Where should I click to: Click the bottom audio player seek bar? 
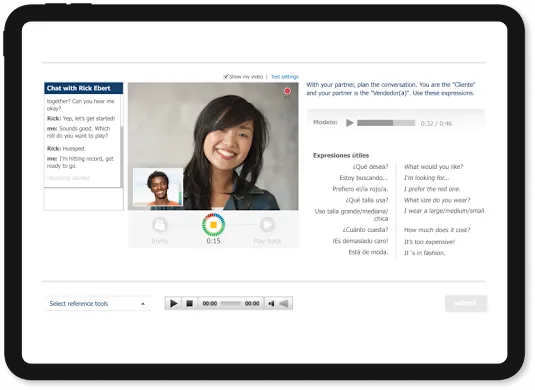[x=231, y=303]
